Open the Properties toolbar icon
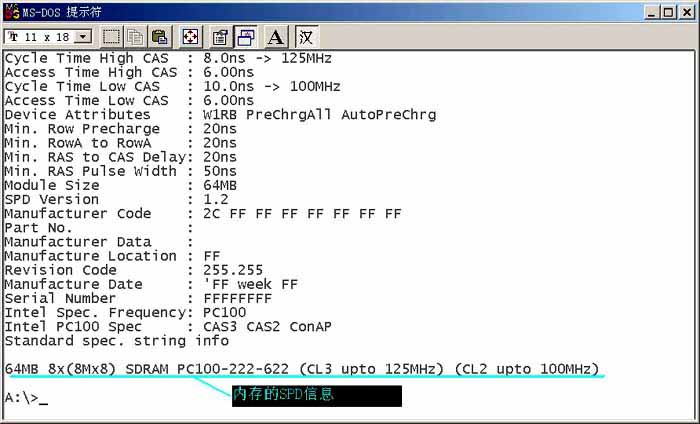700x424 pixels. [x=222, y=37]
